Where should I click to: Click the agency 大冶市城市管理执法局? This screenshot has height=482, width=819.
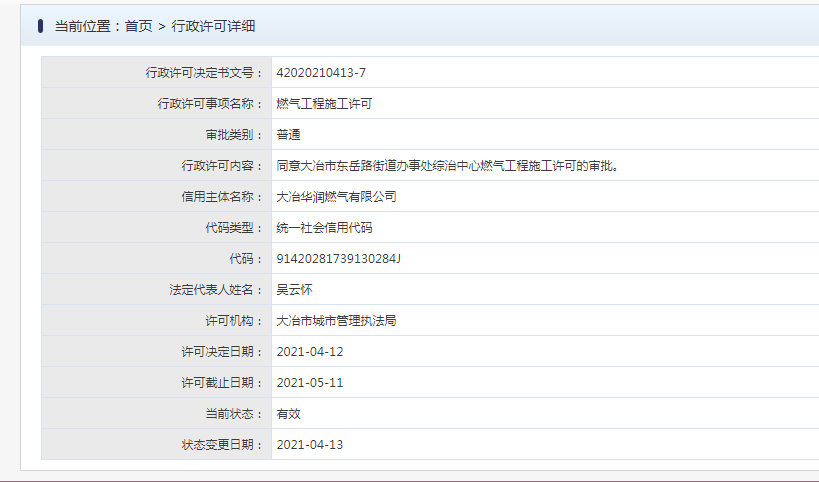[336, 321]
